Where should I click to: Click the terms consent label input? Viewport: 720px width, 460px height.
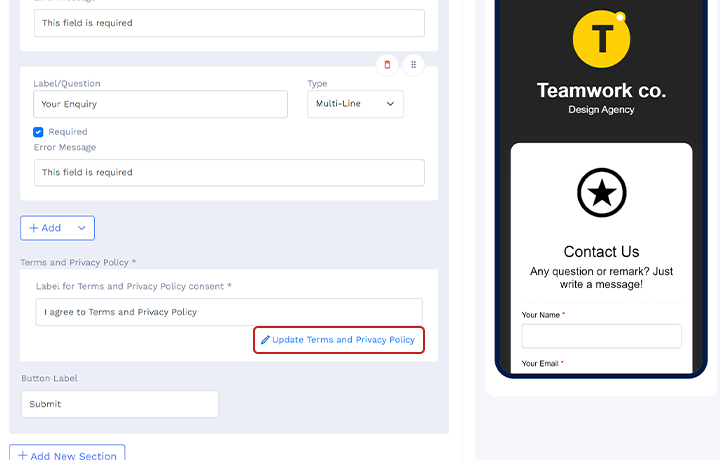229,312
